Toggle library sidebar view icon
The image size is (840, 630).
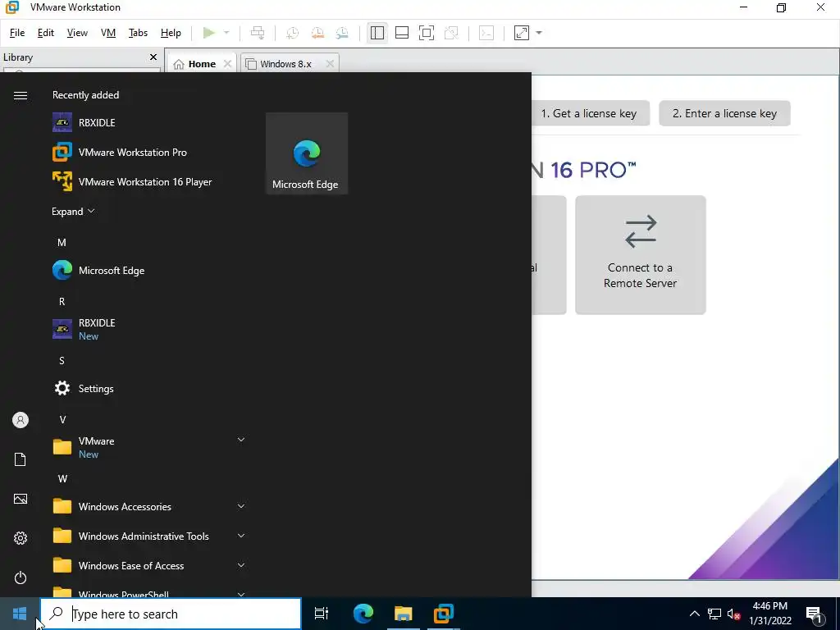[377, 33]
